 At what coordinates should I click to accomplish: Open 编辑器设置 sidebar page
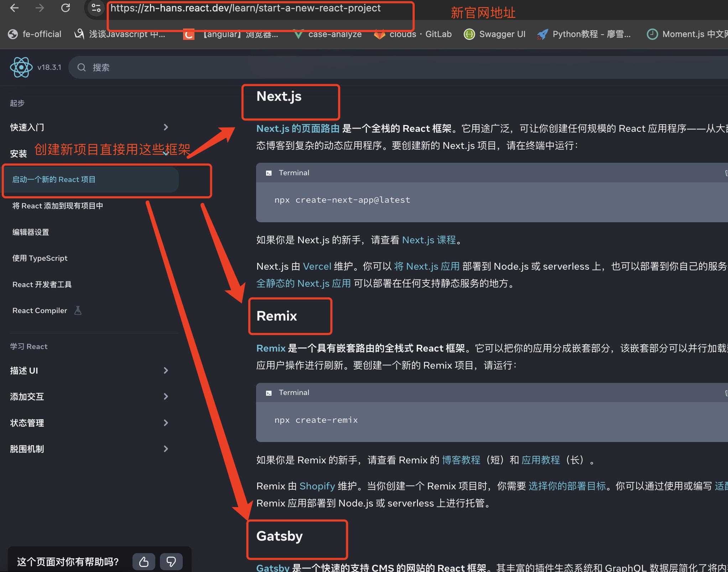click(x=31, y=232)
